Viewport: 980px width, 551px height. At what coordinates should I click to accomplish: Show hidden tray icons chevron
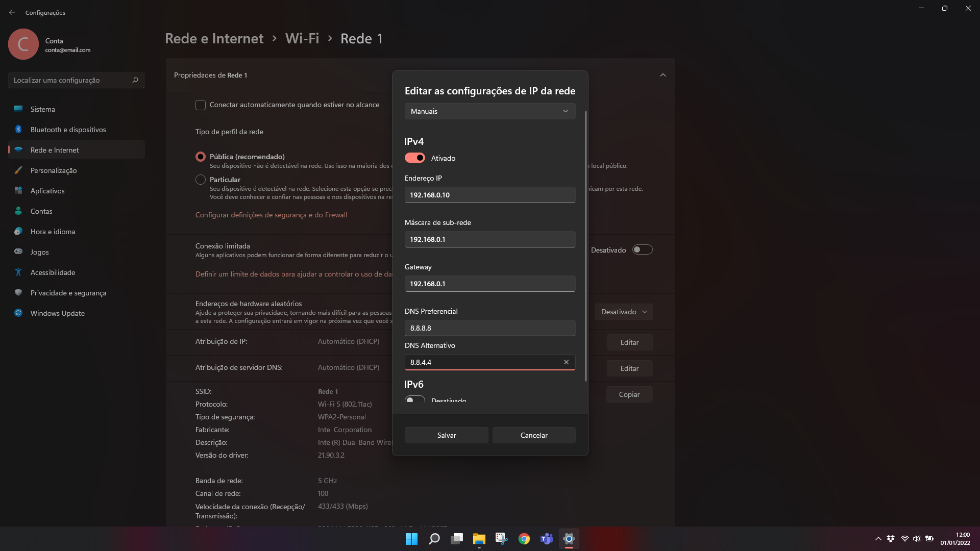(x=878, y=539)
